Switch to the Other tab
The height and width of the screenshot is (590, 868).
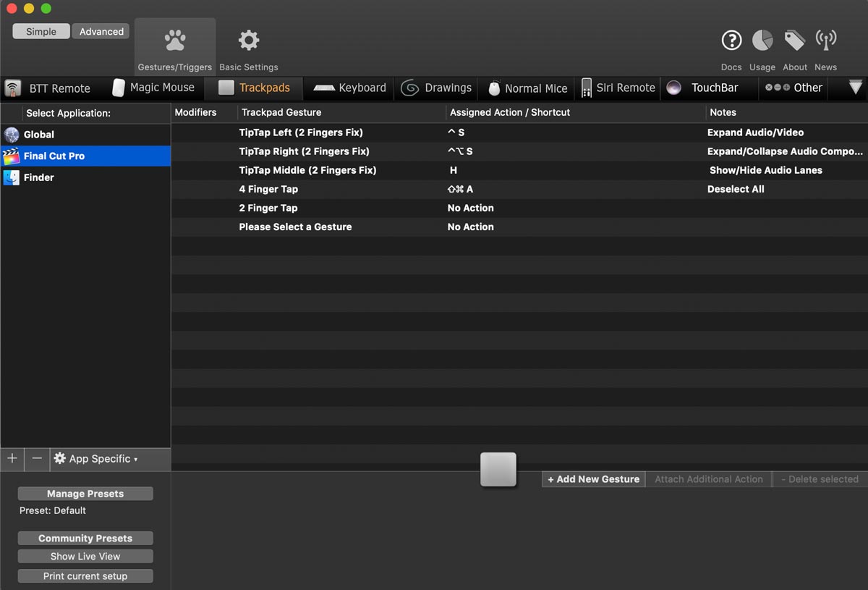793,88
